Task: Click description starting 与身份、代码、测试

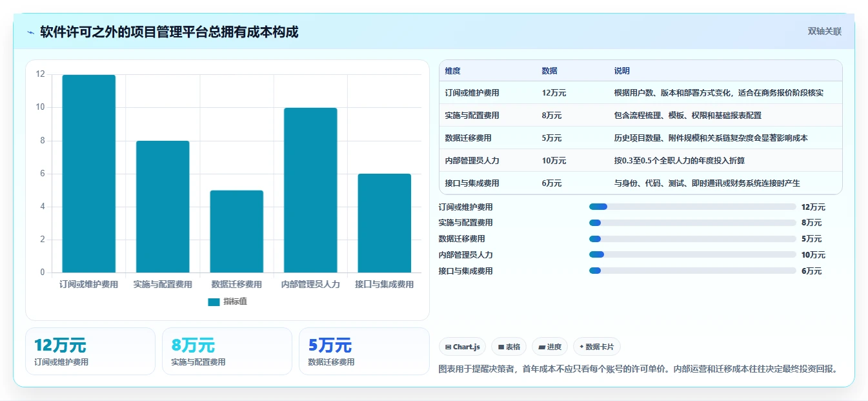Action: (x=707, y=183)
